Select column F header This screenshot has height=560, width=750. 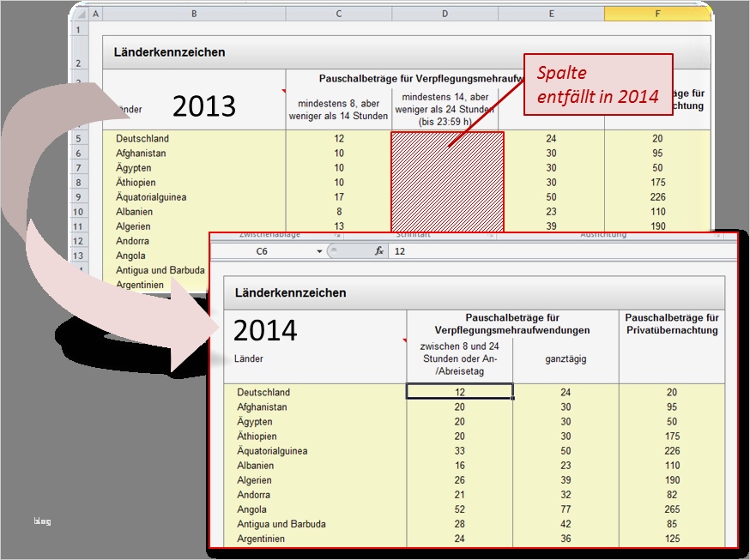coord(657,14)
